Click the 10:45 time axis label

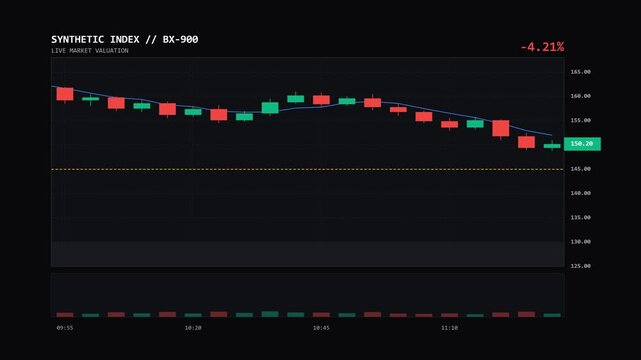pos(321,328)
